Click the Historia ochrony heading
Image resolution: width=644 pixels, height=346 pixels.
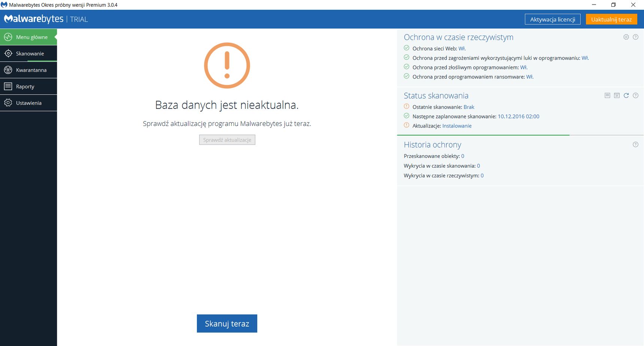click(432, 145)
